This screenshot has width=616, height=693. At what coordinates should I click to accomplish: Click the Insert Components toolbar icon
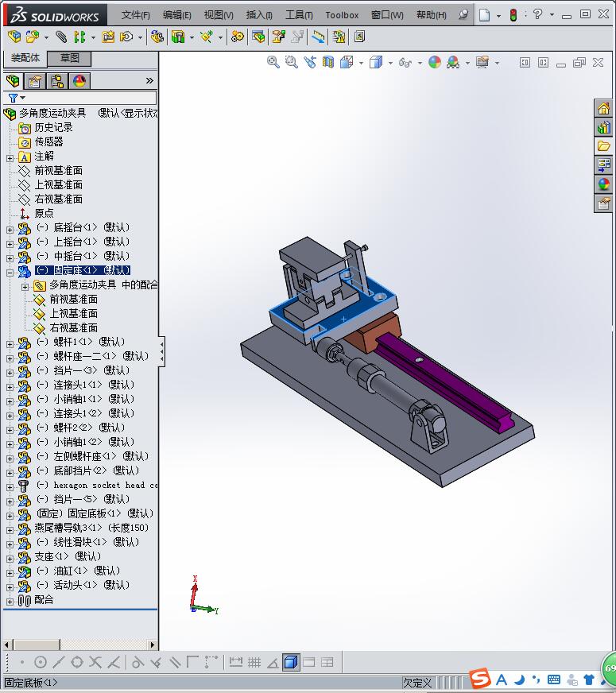[x=32, y=37]
